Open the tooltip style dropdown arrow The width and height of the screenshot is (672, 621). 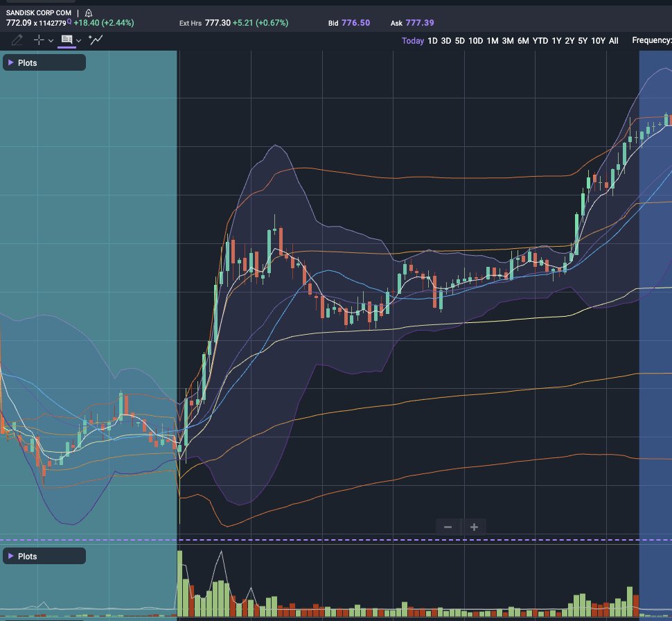tap(78, 41)
